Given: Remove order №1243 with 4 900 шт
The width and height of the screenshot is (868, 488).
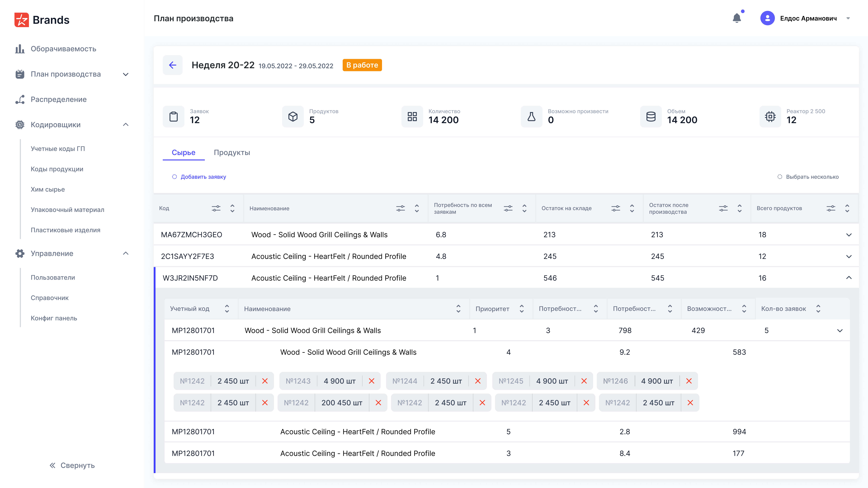Looking at the screenshot, I should coord(371,381).
